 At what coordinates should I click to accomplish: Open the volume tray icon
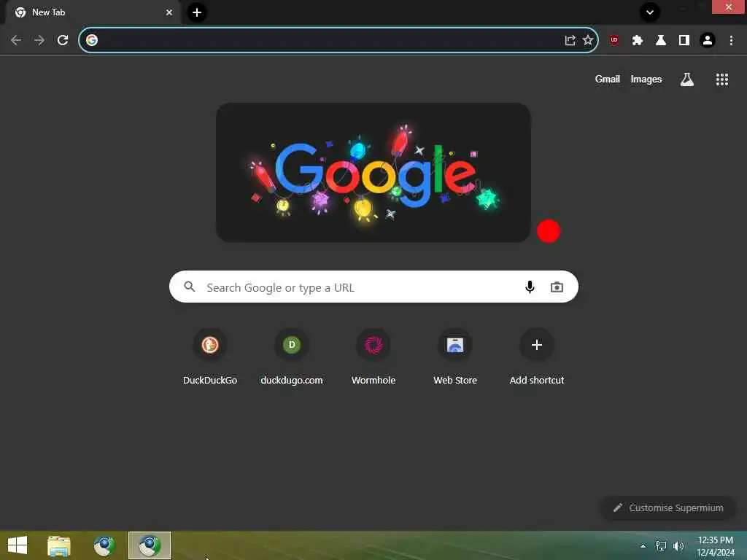click(x=678, y=546)
